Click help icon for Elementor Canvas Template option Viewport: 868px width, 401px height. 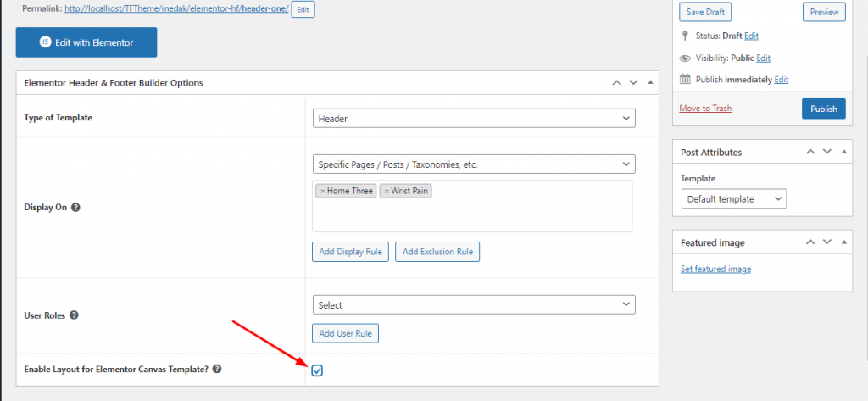tap(217, 369)
